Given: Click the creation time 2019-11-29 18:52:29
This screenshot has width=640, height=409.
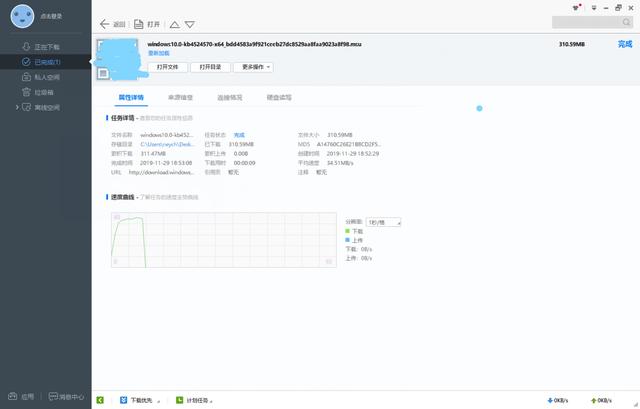Looking at the screenshot, I should [353, 153].
